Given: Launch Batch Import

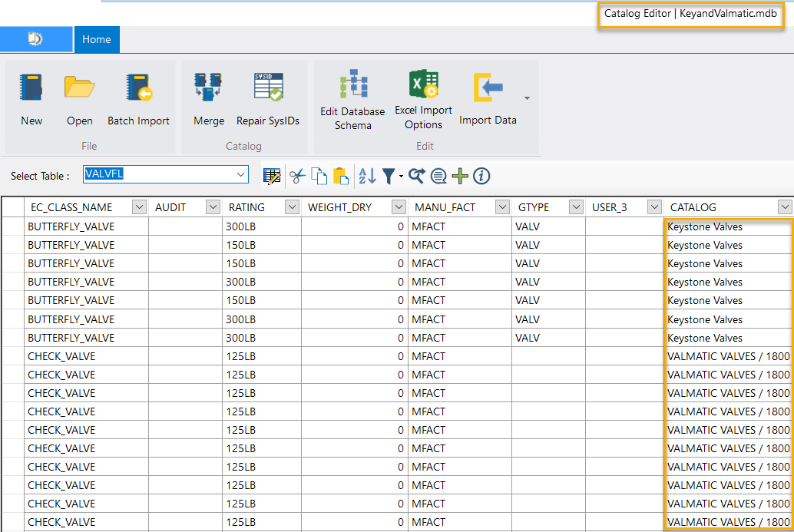Looking at the screenshot, I should click(x=138, y=89).
